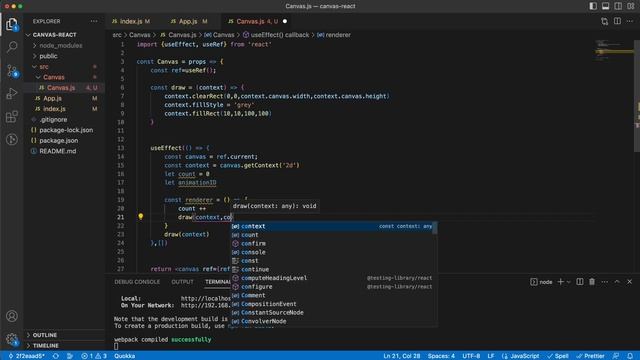Open terminal panel more actions

(x=604, y=282)
